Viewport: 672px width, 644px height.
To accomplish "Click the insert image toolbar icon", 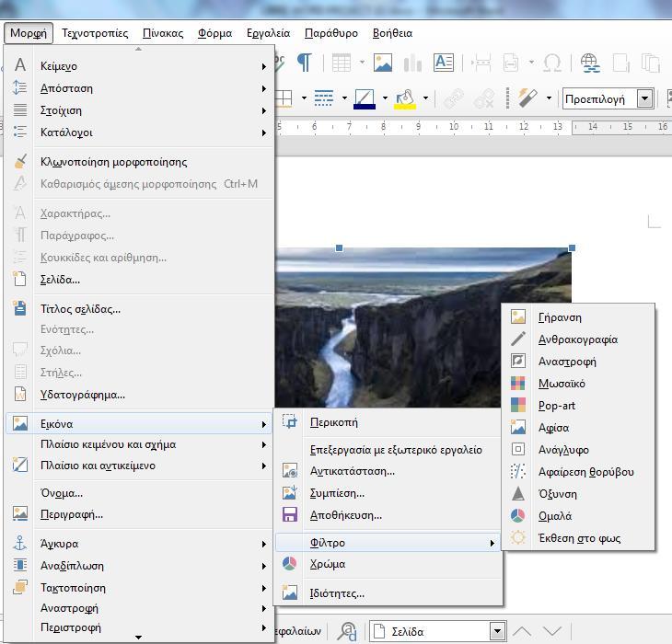I will click(382, 63).
